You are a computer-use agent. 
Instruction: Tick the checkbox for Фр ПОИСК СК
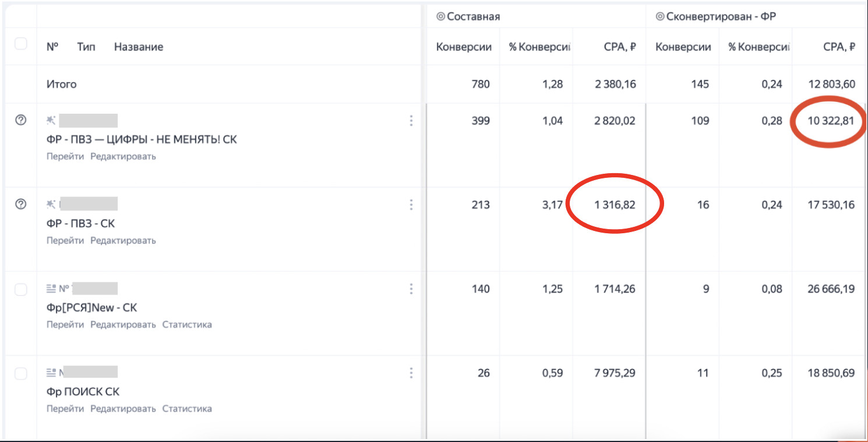(20, 374)
